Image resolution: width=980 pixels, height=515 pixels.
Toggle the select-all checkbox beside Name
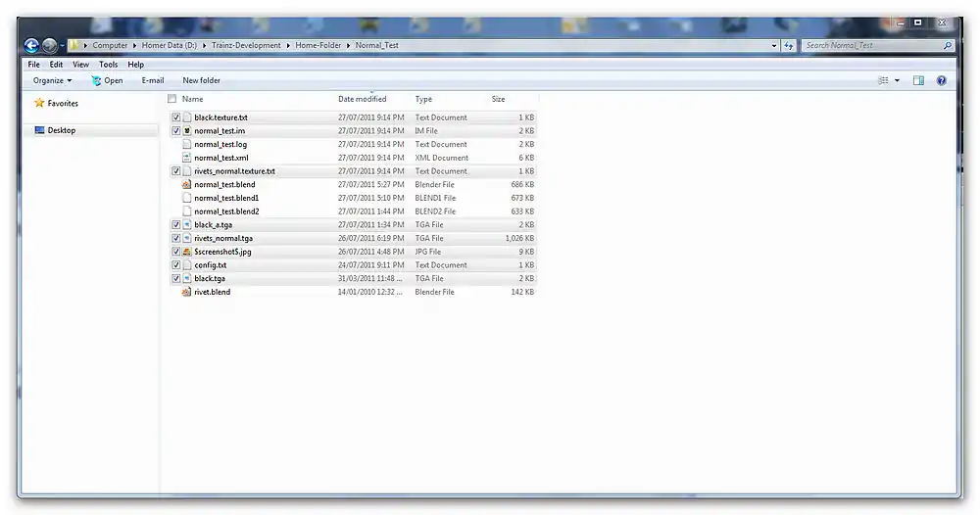(172, 99)
